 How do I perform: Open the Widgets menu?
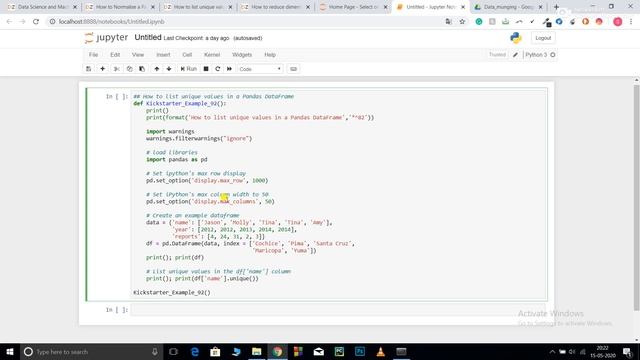point(242,55)
